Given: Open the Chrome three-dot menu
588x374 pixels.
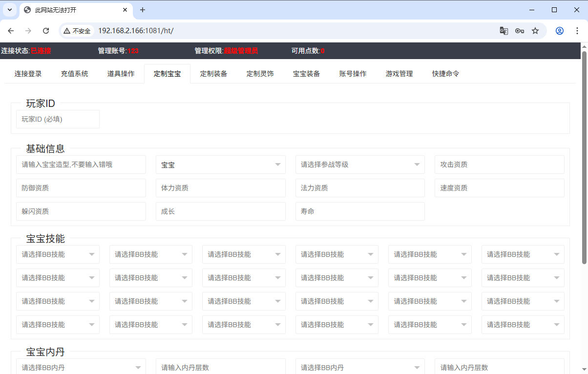Looking at the screenshot, I should click(x=577, y=31).
